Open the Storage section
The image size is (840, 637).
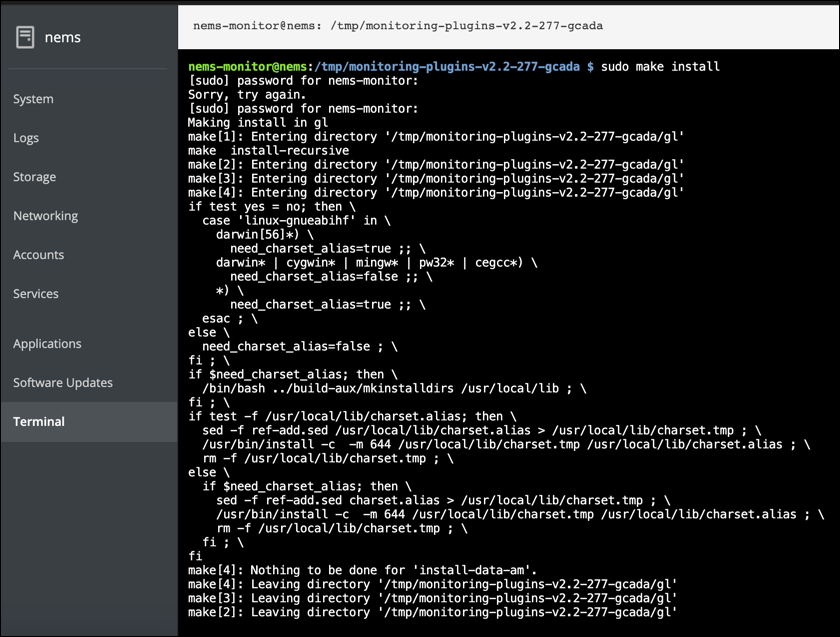pyautogui.click(x=34, y=177)
